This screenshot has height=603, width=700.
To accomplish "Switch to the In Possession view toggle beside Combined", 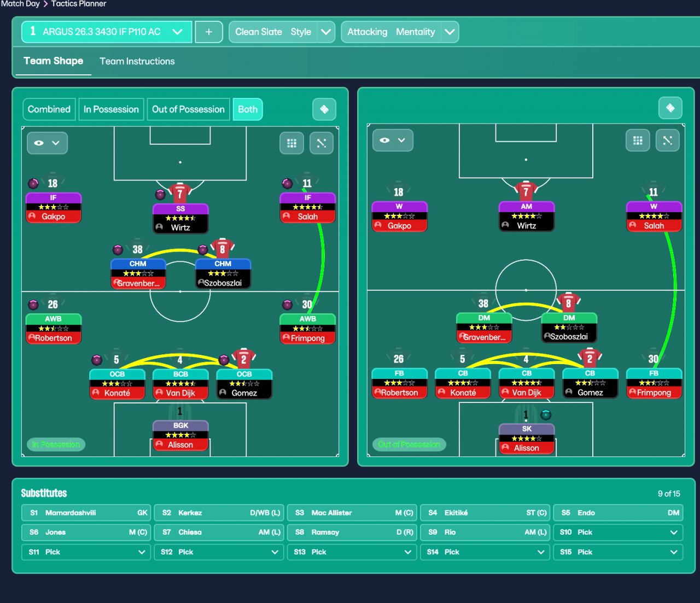I will [111, 109].
